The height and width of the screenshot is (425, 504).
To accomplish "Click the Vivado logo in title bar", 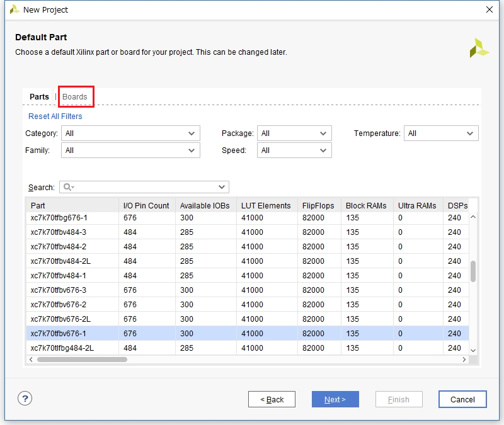I will (x=14, y=9).
